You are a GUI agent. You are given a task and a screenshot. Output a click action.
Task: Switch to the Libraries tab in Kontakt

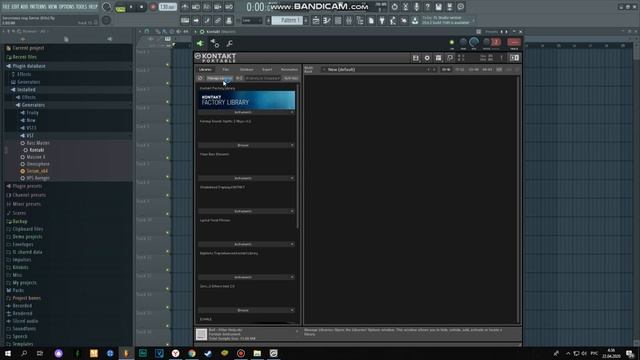click(x=205, y=69)
